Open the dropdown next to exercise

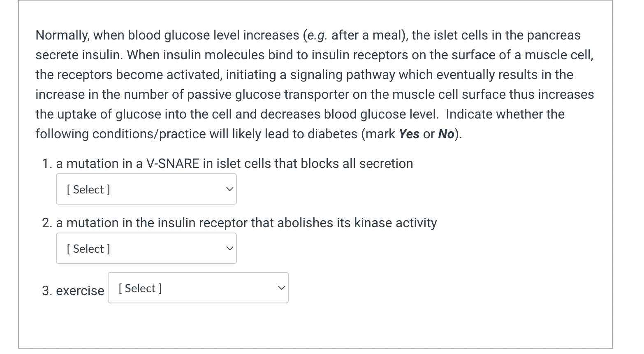click(x=197, y=288)
